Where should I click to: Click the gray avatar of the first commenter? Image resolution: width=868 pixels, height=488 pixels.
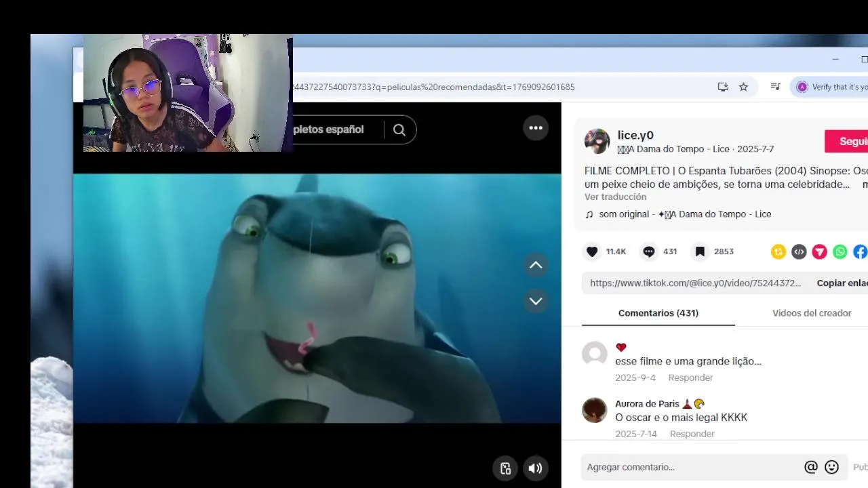pyautogui.click(x=595, y=354)
